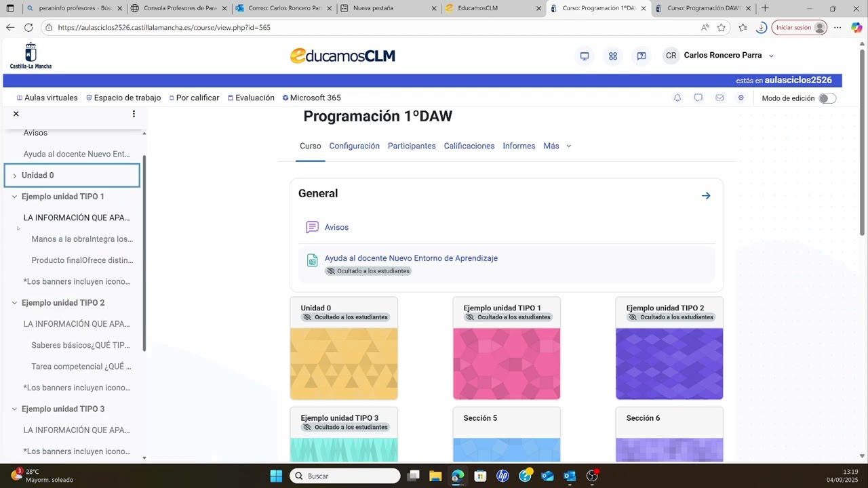
Task: Switch to Informes tab
Action: 519,146
